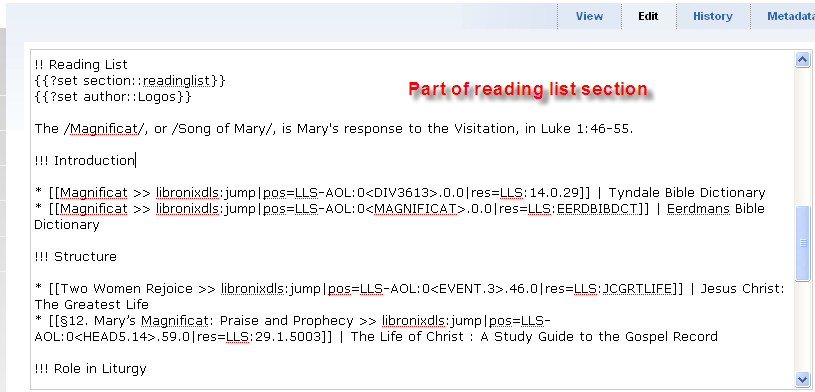This screenshot has height=392, width=815.
Task: Place cursor on '!!! Structure' heading
Action: [76, 257]
